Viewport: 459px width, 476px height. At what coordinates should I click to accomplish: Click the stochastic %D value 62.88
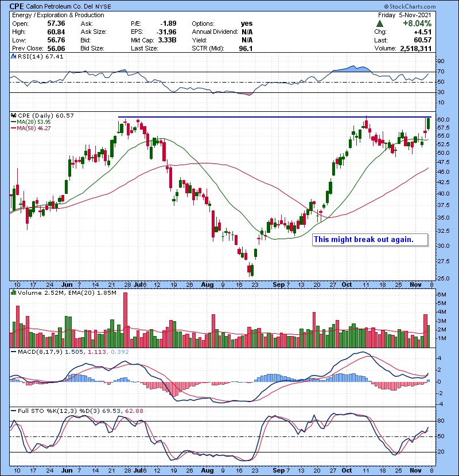point(134,411)
